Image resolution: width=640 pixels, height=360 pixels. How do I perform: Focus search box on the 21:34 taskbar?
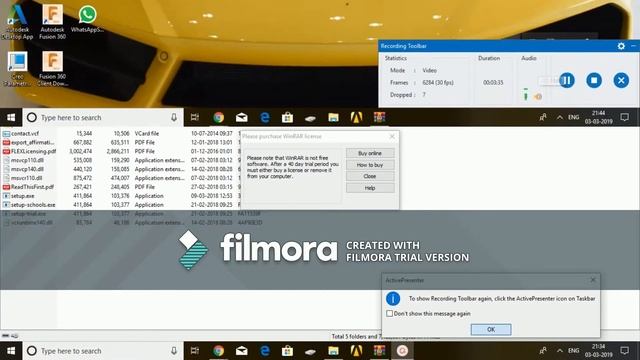click(103, 351)
